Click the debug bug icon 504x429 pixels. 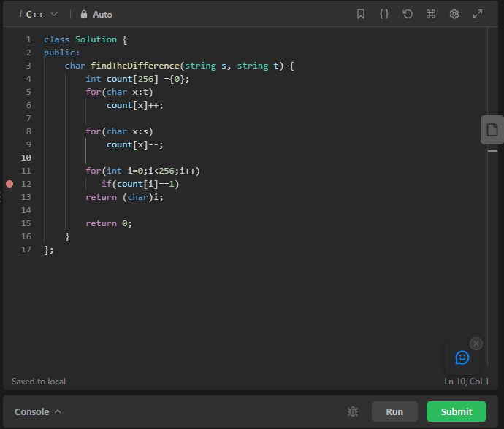[353, 411]
